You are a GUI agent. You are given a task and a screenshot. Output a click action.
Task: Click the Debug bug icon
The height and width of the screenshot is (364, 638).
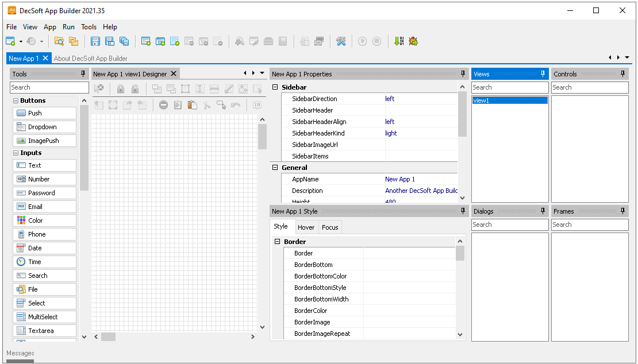tap(413, 41)
